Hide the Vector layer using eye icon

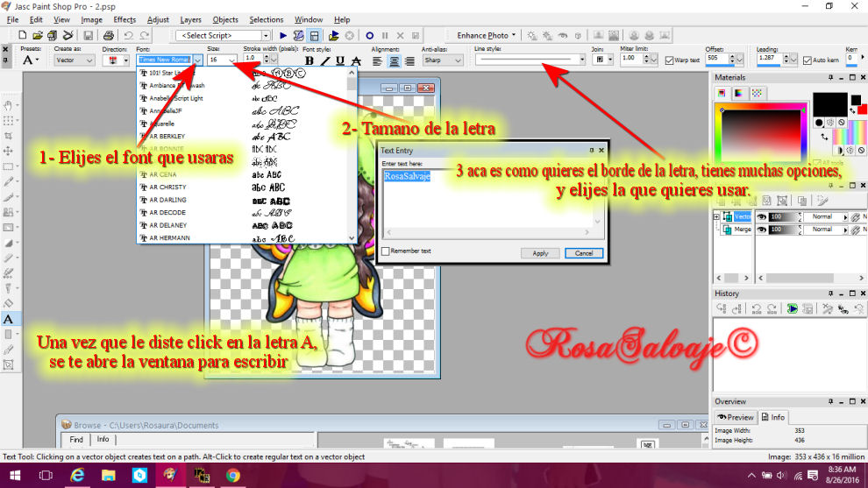[x=761, y=216]
